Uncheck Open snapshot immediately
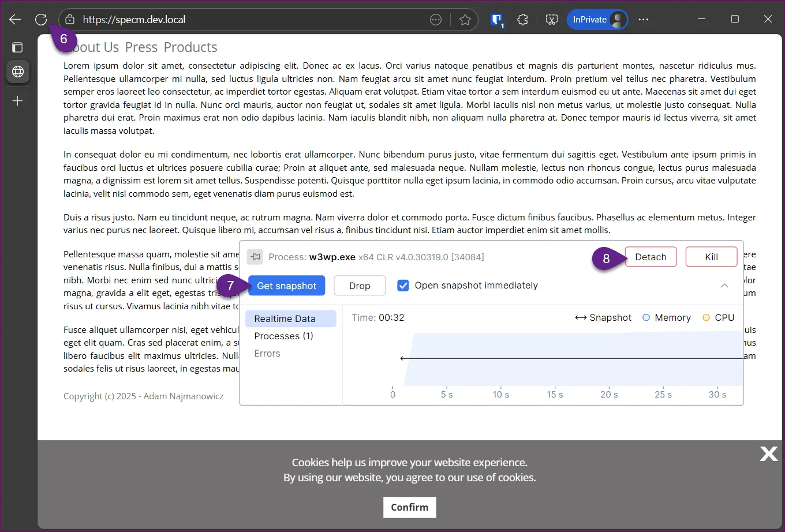785x532 pixels. click(403, 286)
